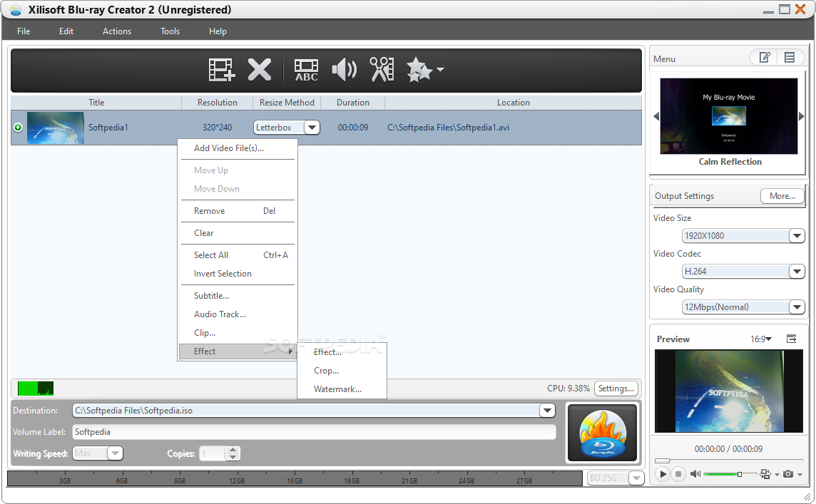Open the Clip scissors toolbar icon
This screenshot has width=816, height=504.
pyautogui.click(x=382, y=70)
